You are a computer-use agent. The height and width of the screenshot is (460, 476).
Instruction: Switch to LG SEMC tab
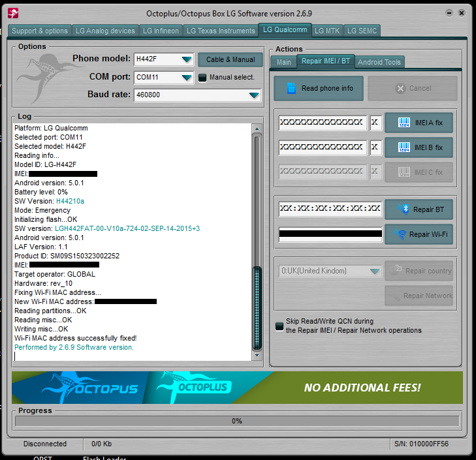pos(362,31)
